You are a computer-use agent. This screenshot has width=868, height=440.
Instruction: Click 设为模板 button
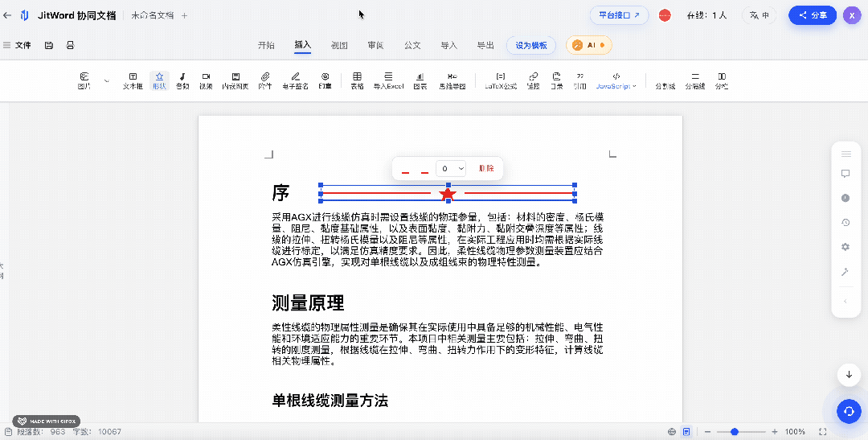(531, 45)
